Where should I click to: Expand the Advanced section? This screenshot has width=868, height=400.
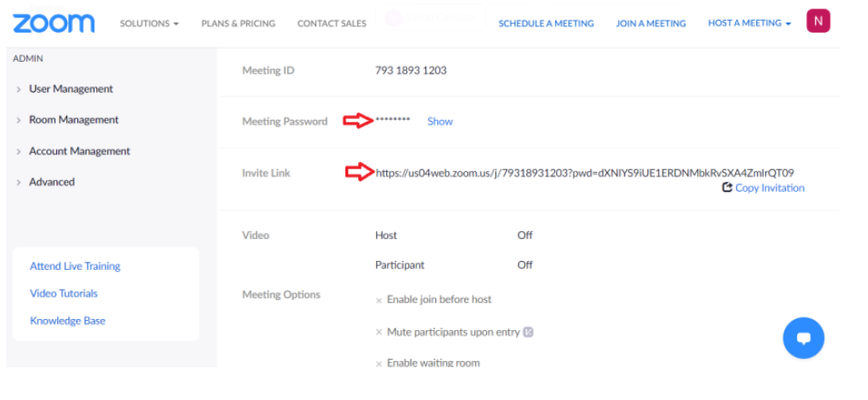[x=51, y=182]
